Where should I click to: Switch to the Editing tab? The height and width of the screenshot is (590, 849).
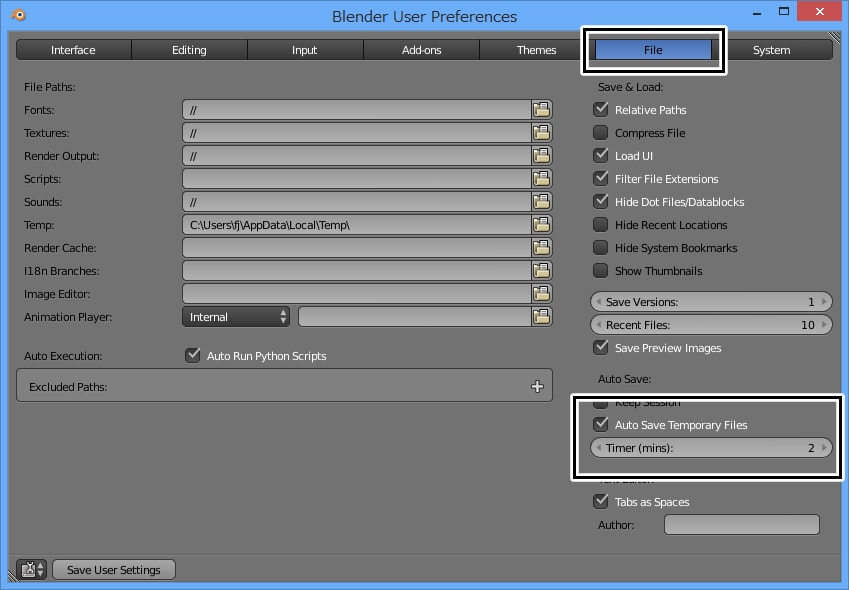coord(189,50)
